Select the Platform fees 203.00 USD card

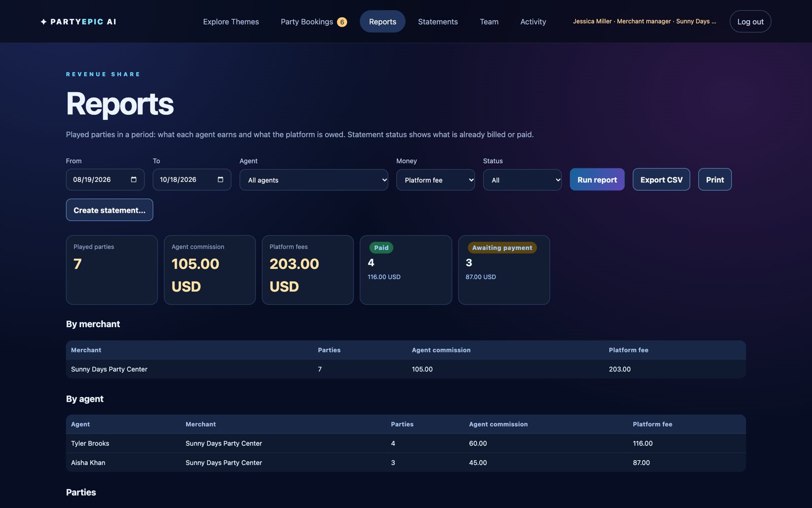coord(308,270)
